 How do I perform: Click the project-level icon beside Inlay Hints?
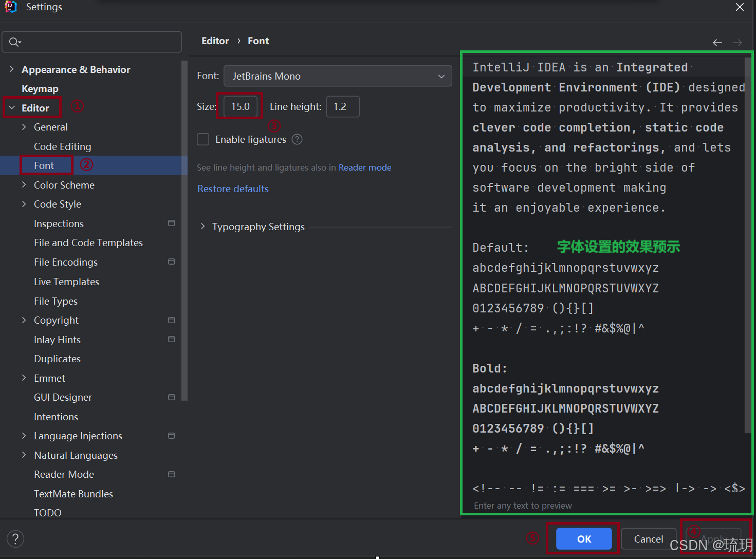point(171,339)
